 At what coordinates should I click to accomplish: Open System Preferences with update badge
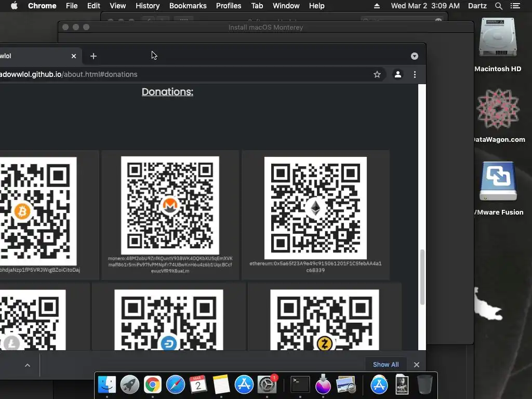[267, 385]
